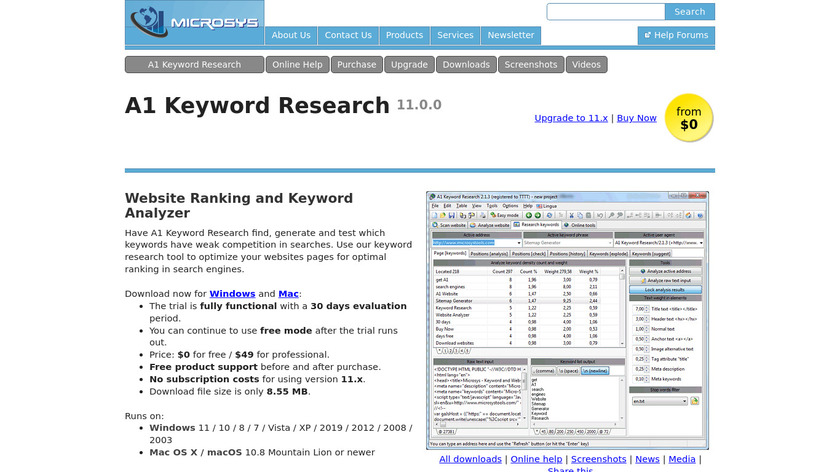Click the version number '11.0.0'
The width and height of the screenshot is (840, 472).
pyautogui.click(x=419, y=105)
